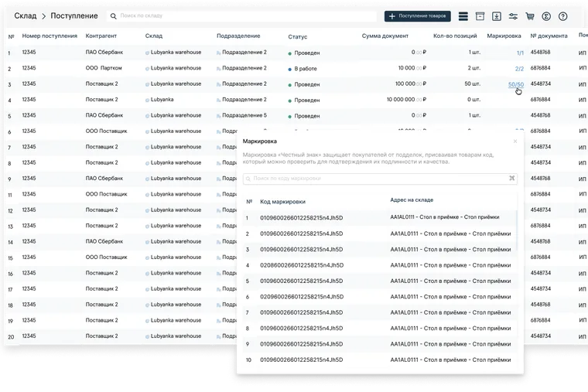This screenshot has height=392, width=588.
Task: Click Поставщик 2 in row 3
Action: (x=101, y=84)
